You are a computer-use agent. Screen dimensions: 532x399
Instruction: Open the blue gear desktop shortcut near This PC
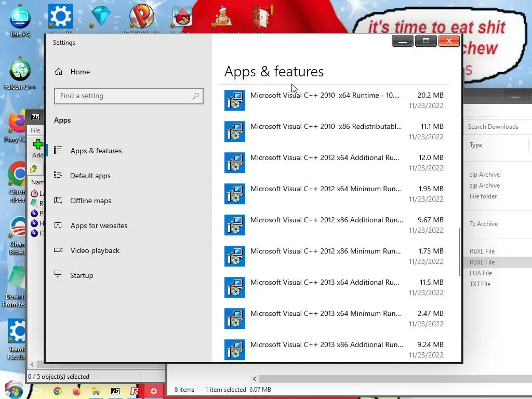pos(60,16)
